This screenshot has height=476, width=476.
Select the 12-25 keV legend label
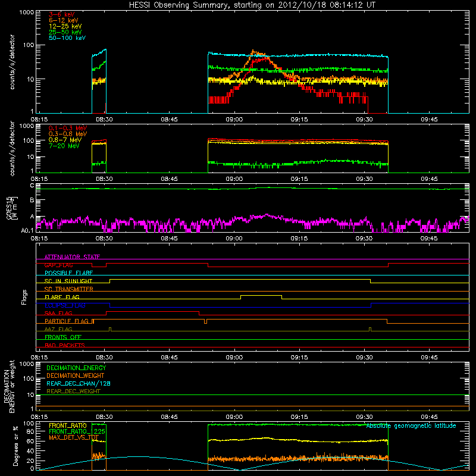point(65,26)
